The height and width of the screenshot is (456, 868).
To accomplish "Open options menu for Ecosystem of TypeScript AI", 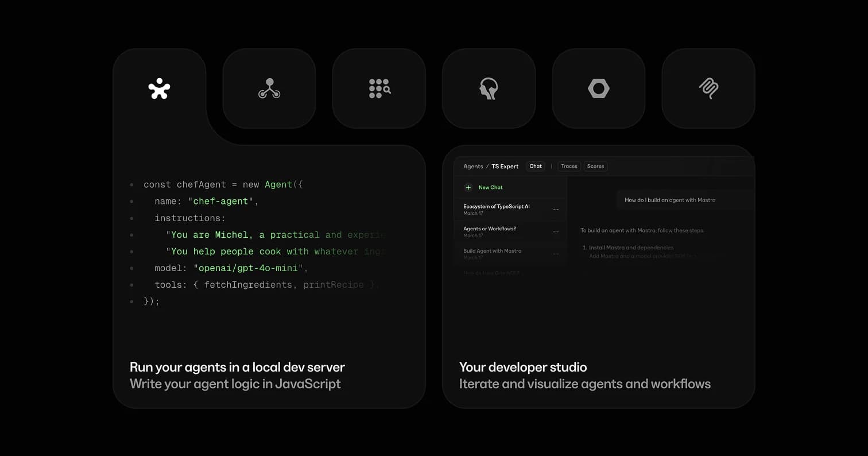I will pos(555,210).
